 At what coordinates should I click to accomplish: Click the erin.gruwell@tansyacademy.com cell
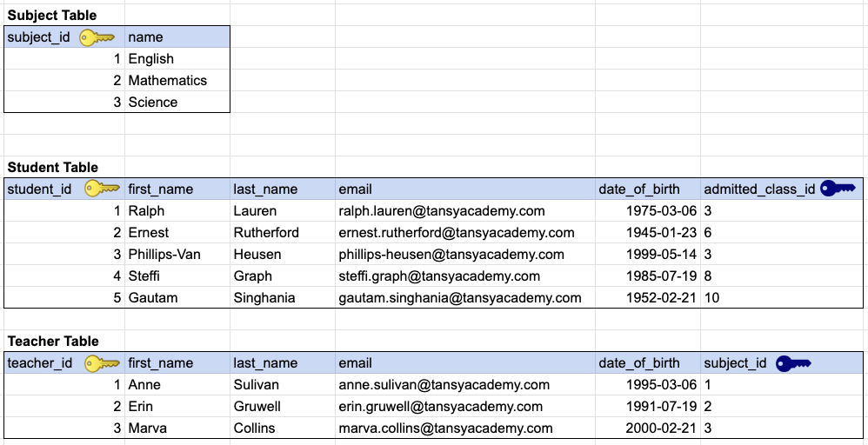click(x=465, y=406)
